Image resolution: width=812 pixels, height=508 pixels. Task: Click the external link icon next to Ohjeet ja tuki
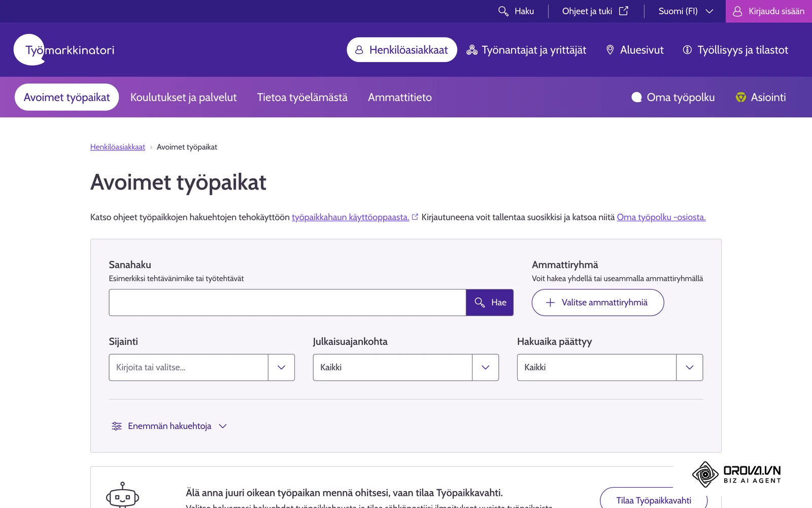click(x=624, y=11)
